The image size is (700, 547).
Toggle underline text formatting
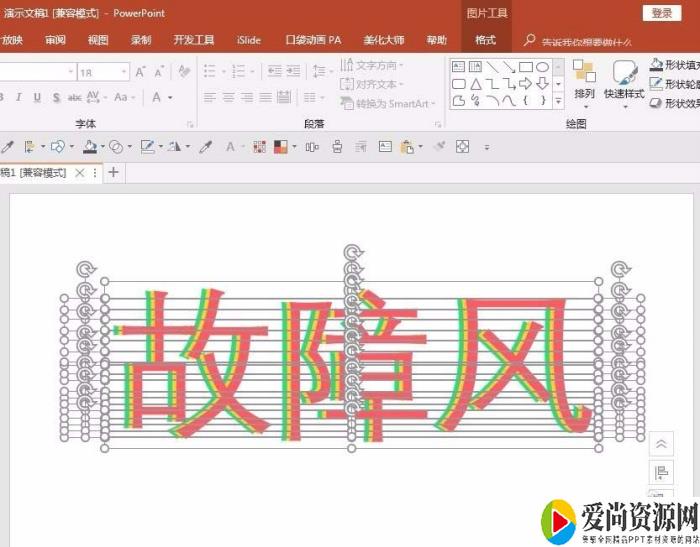pos(37,97)
